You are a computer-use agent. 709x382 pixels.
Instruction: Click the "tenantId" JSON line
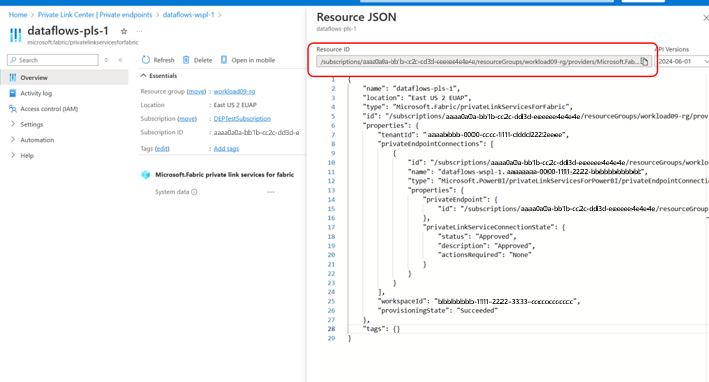click(473, 135)
